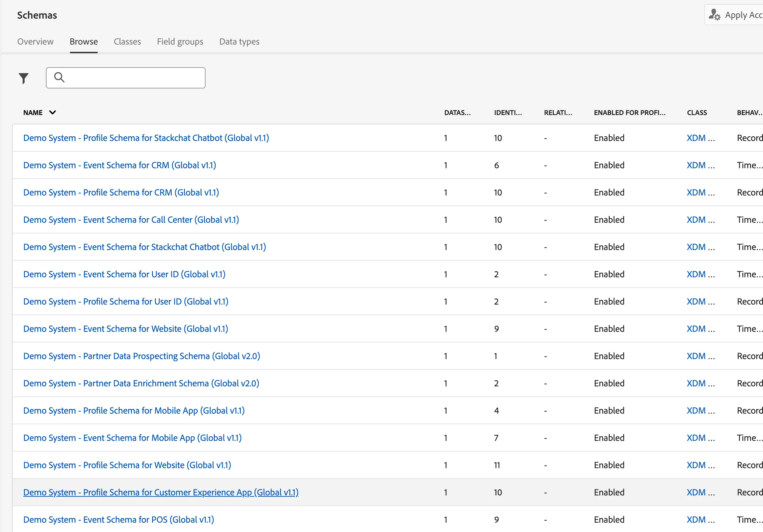This screenshot has width=763, height=532.
Task: Click the RELATI... column header
Action: coord(558,113)
